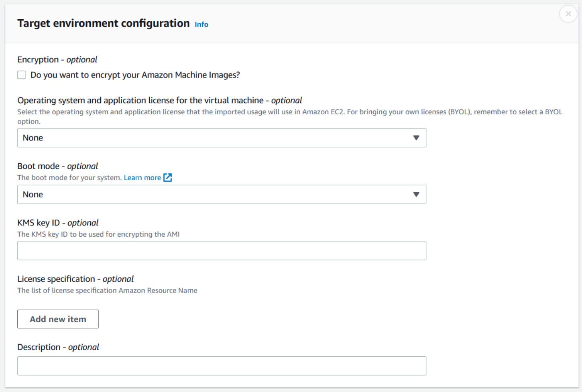Click the Operating system and application license label
Screen dimensions: 582x392
[x=160, y=100]
